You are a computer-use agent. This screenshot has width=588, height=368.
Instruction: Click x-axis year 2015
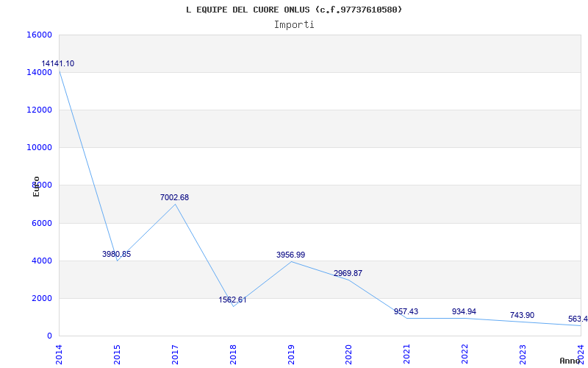117,354
